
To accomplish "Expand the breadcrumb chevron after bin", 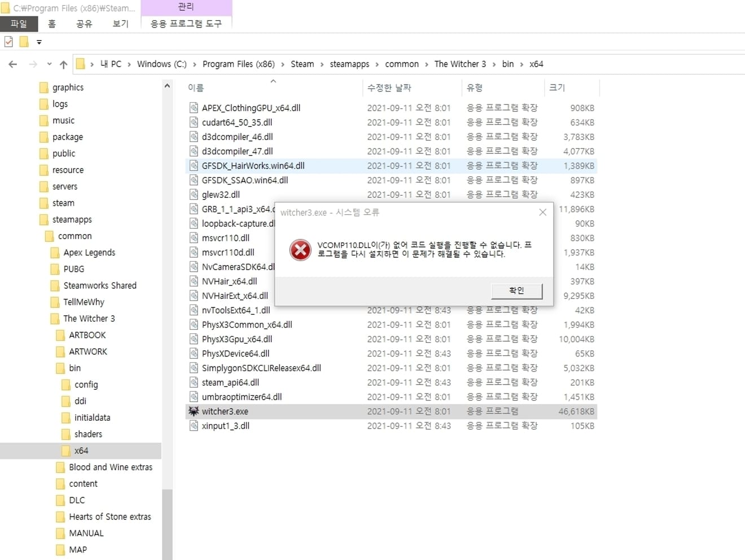I will [x=521, y=64].
